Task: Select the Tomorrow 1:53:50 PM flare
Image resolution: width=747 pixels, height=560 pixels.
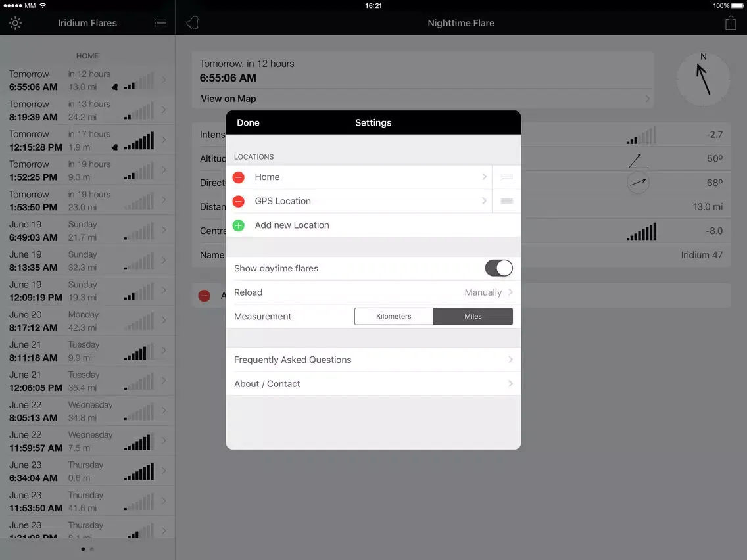Action: click(x=87, y=200)
